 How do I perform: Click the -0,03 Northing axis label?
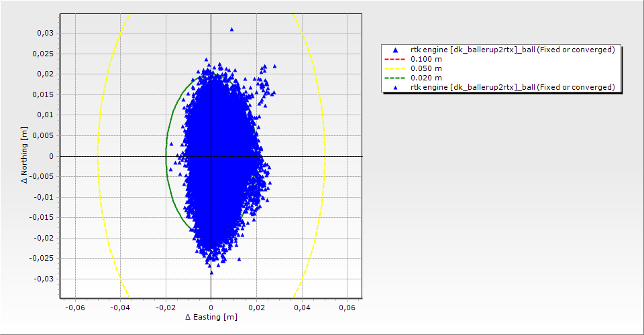44,279
